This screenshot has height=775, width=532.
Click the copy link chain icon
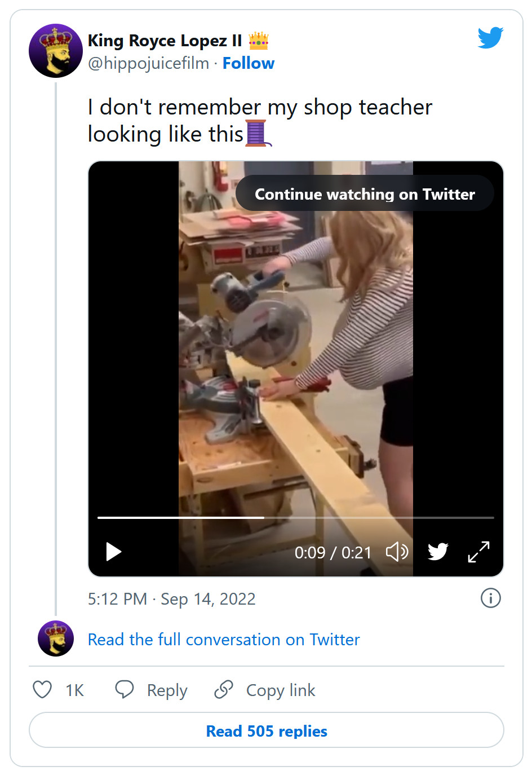coord(224,689)
